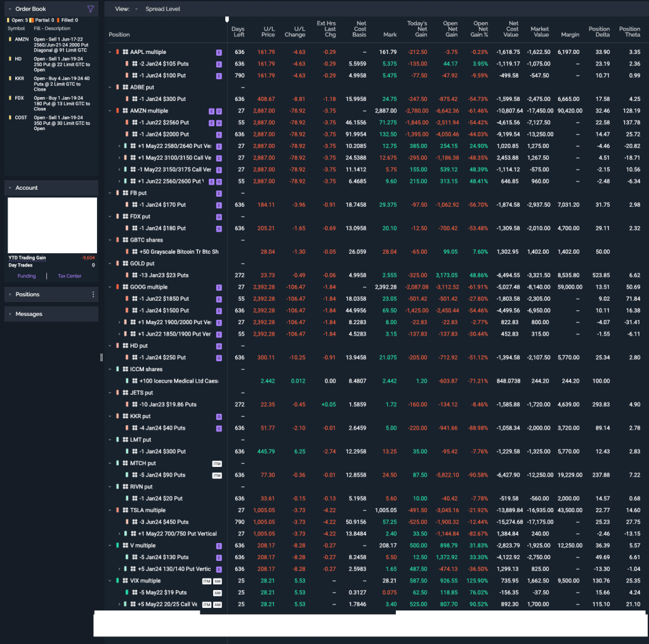
Task: Collapse the Order Book panel
Action: point(10,10)
